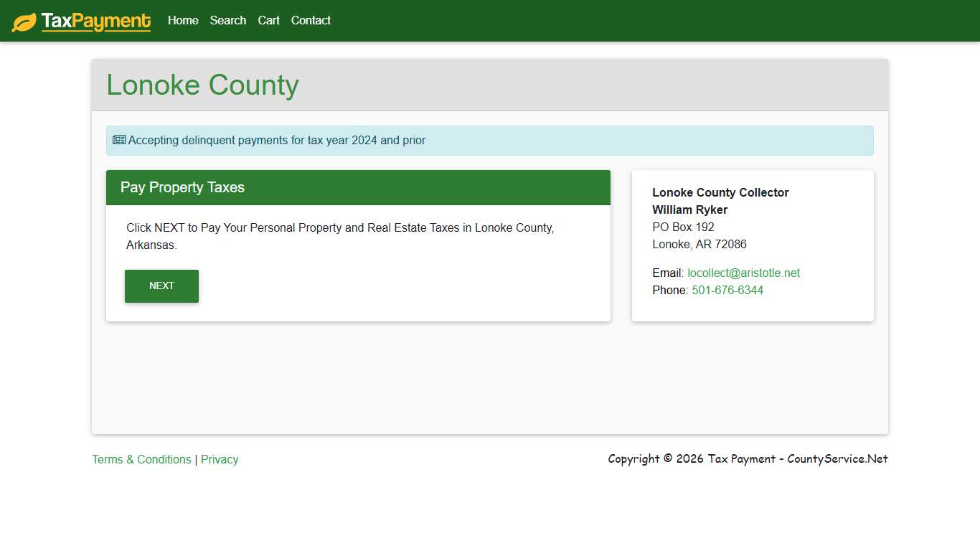View the Cart
980x551 pixels.
pos(268,21)
